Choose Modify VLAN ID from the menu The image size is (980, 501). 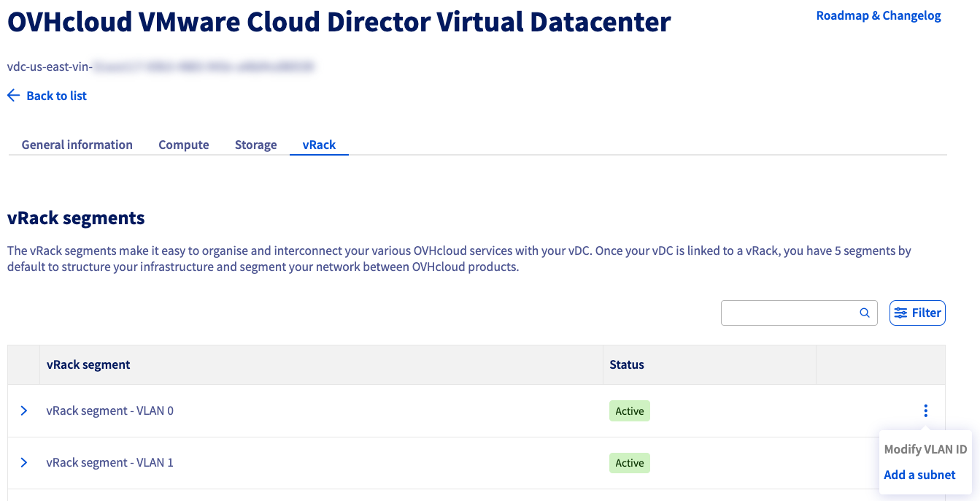point(925,449)
